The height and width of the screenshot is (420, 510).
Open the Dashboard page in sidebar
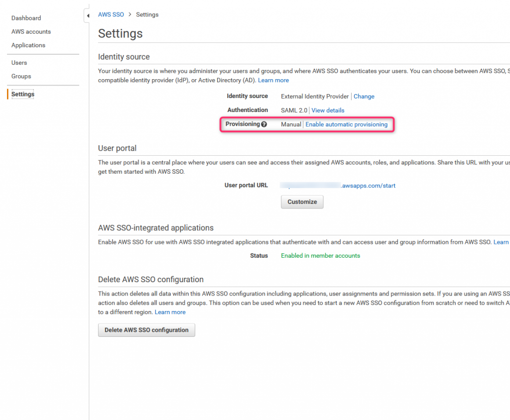tap(26, 18)
